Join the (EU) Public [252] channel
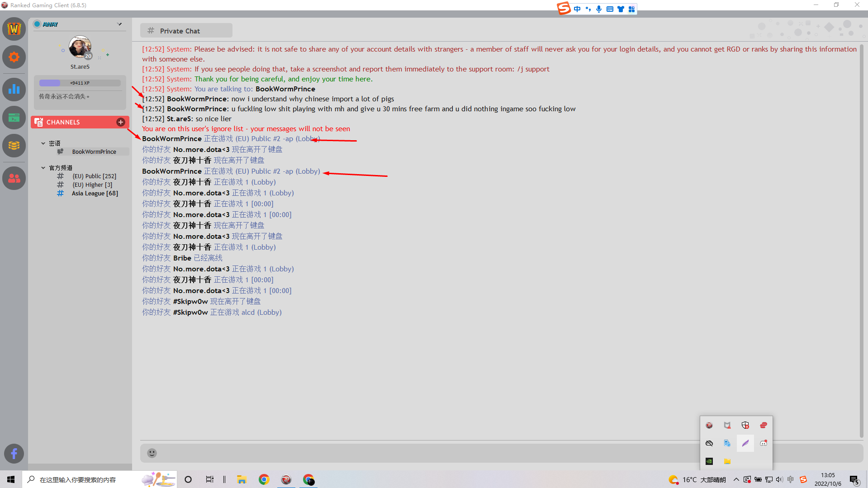Screen dimensions: 868x488 (94, 176)
